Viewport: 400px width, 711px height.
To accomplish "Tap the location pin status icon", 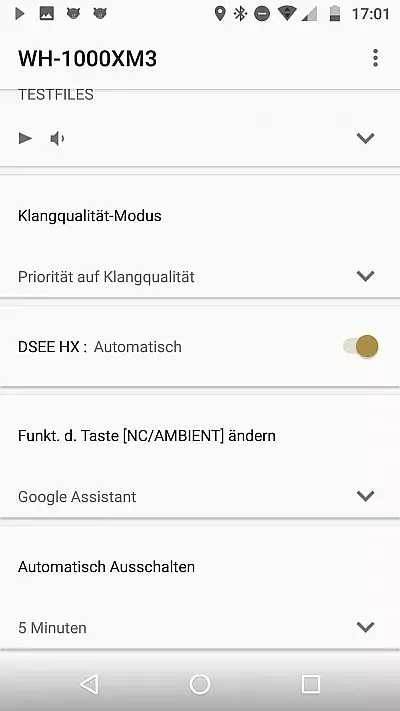I will point(220,14).
